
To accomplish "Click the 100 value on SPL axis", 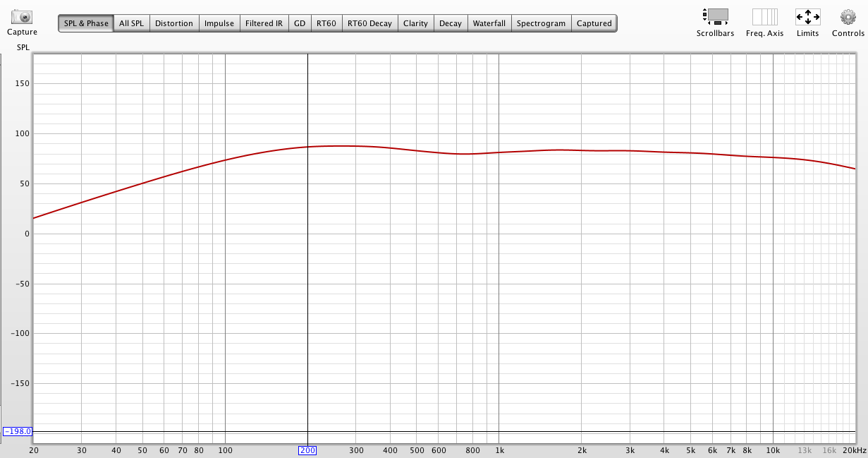I will pyautogui.click(x=21, y=133).
